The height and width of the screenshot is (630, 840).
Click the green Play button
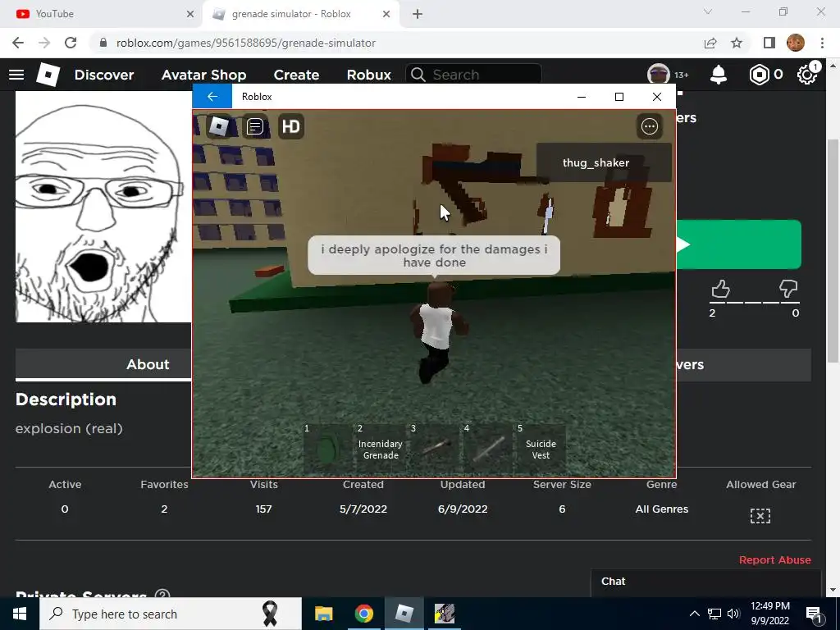click(739, 244)
